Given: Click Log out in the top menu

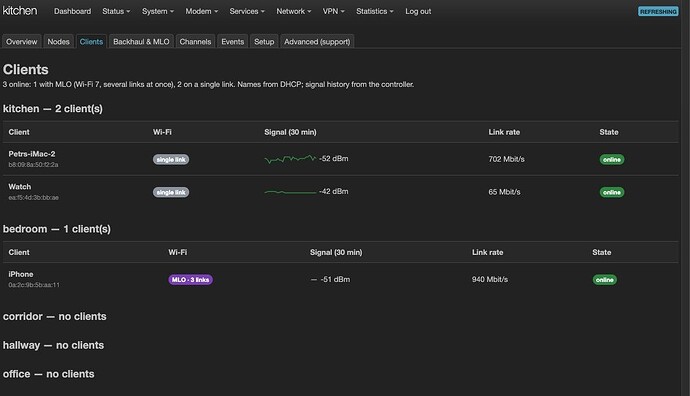Looking at the screenshot, I should tap(418, 11).
